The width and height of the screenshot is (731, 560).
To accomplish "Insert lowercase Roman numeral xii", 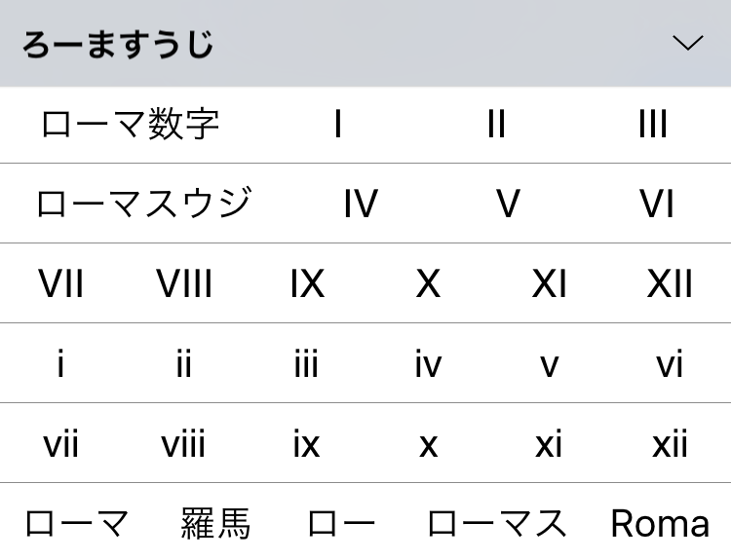I will (670, 444).
